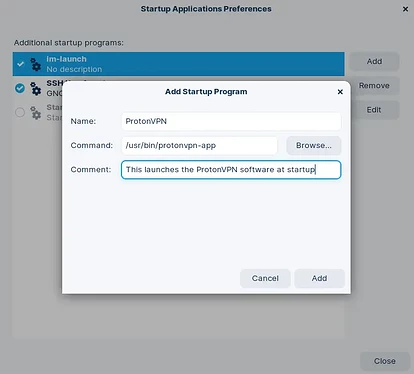
Task: Focus the Name field containing ProtonVPN
Action: click(231, 121)
